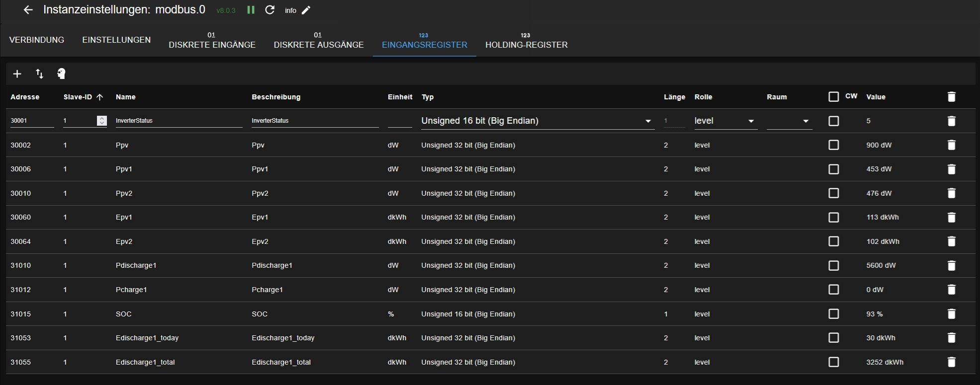Screen dimensions: 980x385
Task: Delete the Pdischarge1 register row
Action: 951,265
